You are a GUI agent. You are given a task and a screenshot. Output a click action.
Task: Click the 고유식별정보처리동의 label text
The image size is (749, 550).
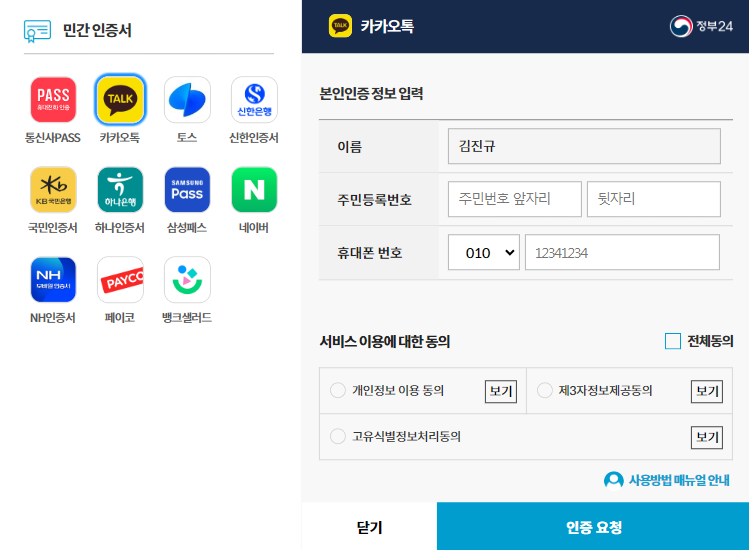(x=407, y=436)
